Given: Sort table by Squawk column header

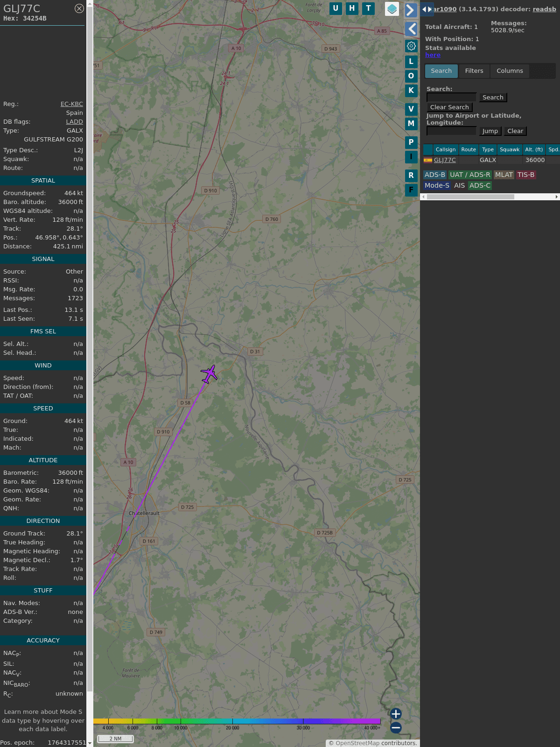Looking at the screenshot, I should [x=510, y=149].
